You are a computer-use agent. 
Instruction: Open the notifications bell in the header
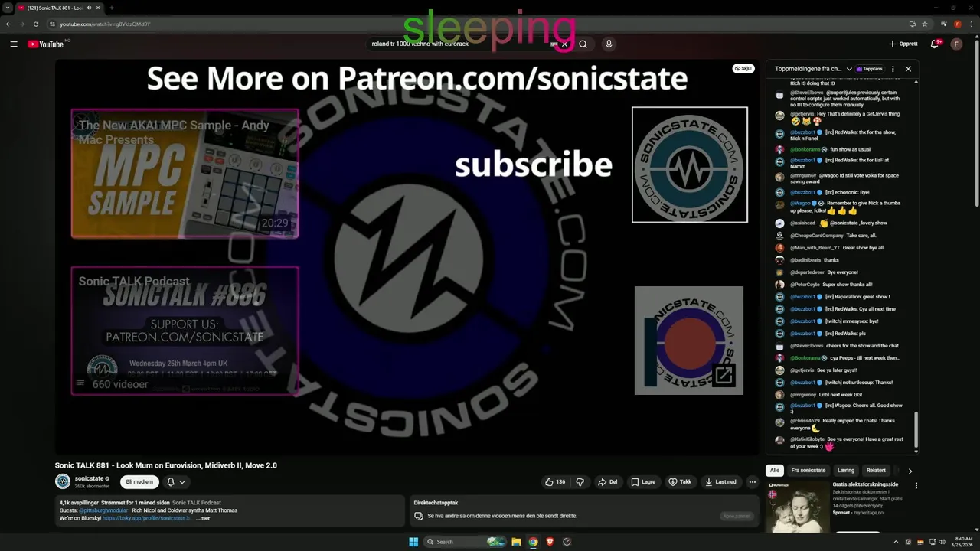pyautogui.click(x=935, y=44)
